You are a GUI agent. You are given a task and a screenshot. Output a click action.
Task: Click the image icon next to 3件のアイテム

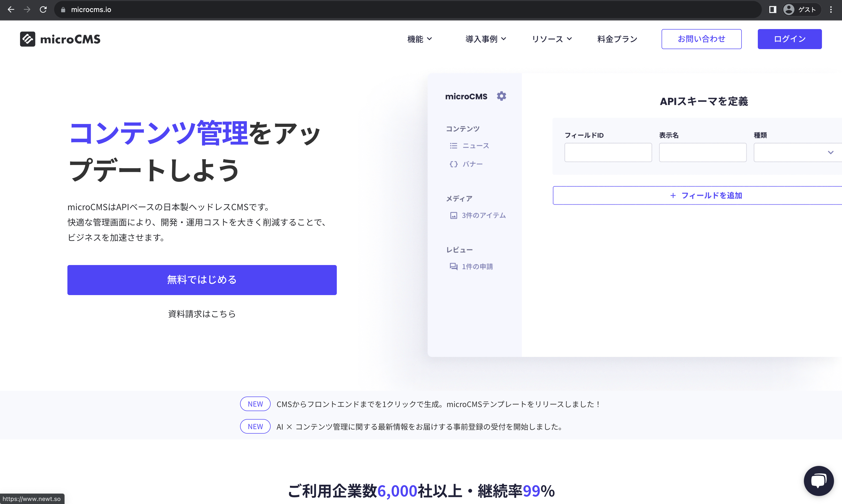[453, 215]
